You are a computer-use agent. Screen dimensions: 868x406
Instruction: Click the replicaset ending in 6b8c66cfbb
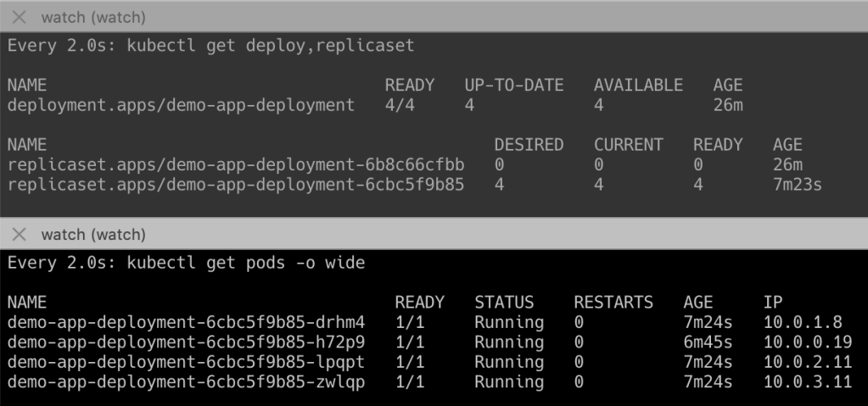(236, 164)
